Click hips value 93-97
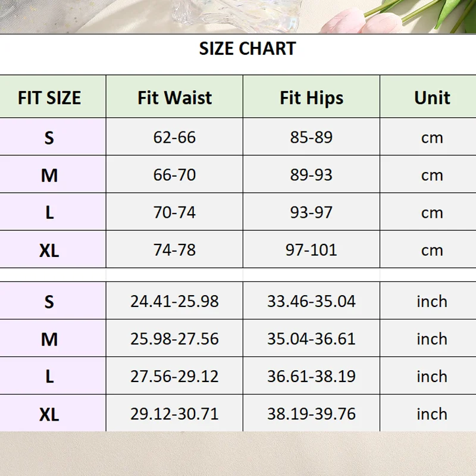 coord(311,212)
